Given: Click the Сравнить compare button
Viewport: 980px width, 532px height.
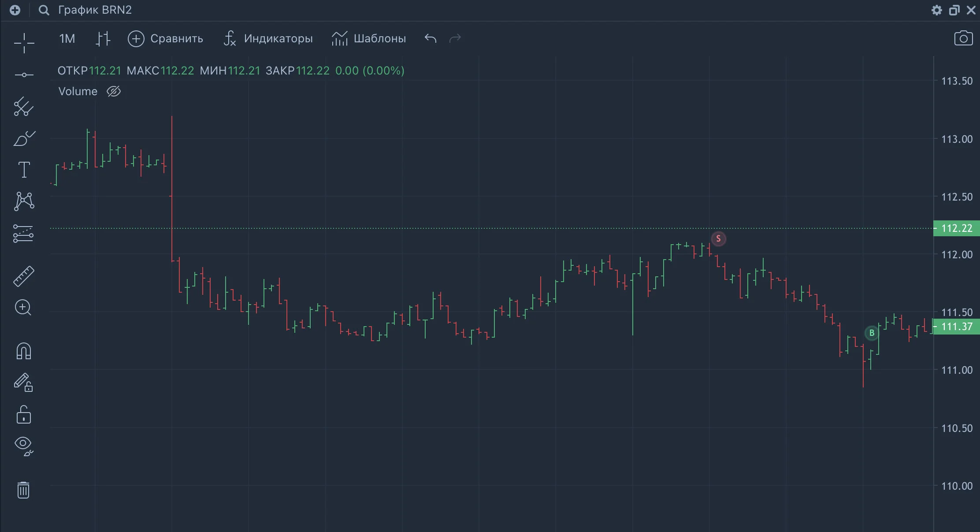Looking at the screenshot, I should (165, 39).
